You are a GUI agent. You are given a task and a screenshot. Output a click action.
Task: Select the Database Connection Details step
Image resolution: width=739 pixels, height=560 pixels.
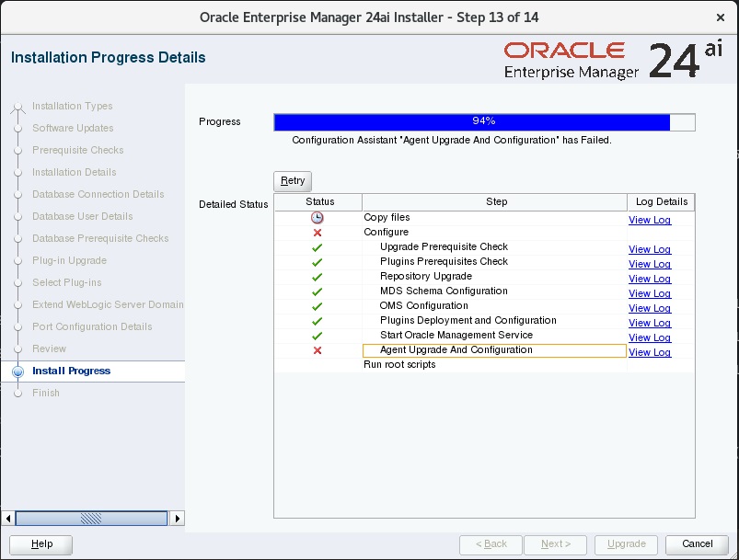(x=98, y=195)
